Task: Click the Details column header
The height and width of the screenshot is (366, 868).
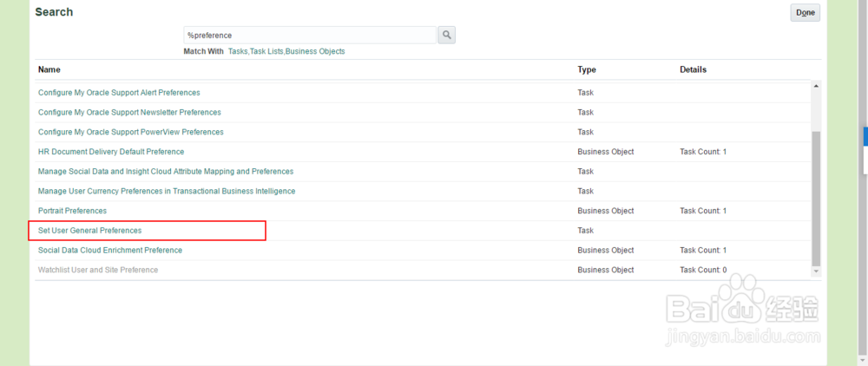Action: (x=693, y=69)
